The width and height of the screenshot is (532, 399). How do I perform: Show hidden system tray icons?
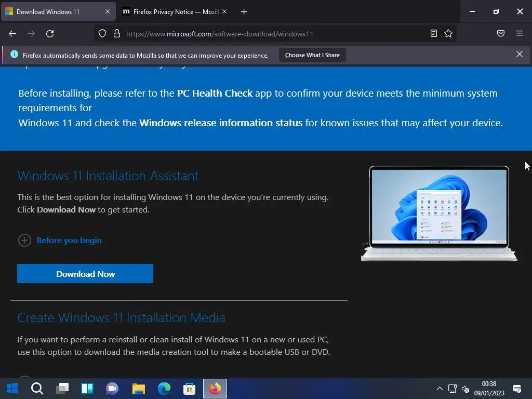[440, 389]
